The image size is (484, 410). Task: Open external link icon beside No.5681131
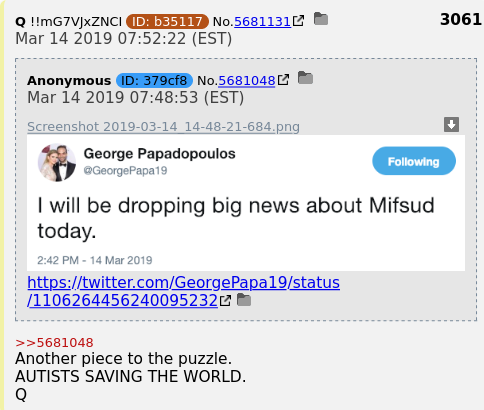(x=298, y=21)
